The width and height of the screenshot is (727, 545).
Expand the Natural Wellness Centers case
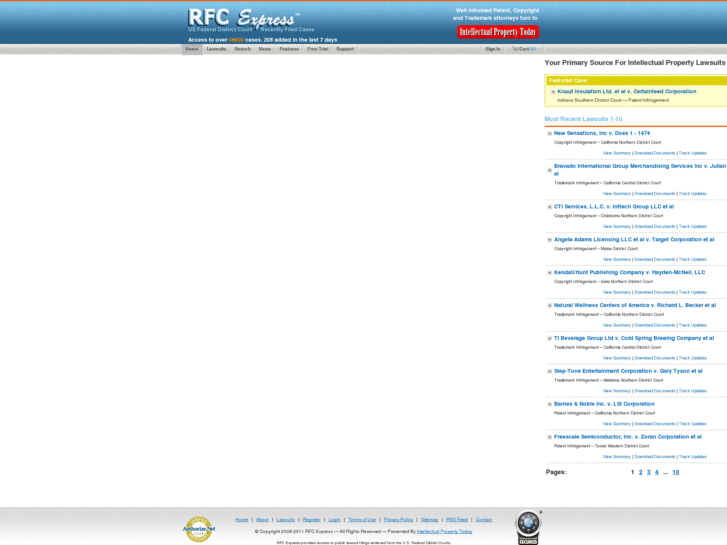coord(549,306)
